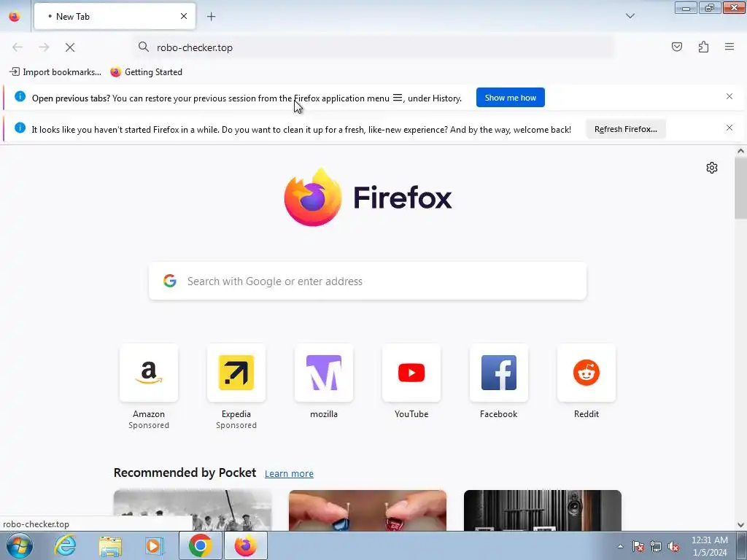Go forward with the forward arrow

(x=44, y=47)
